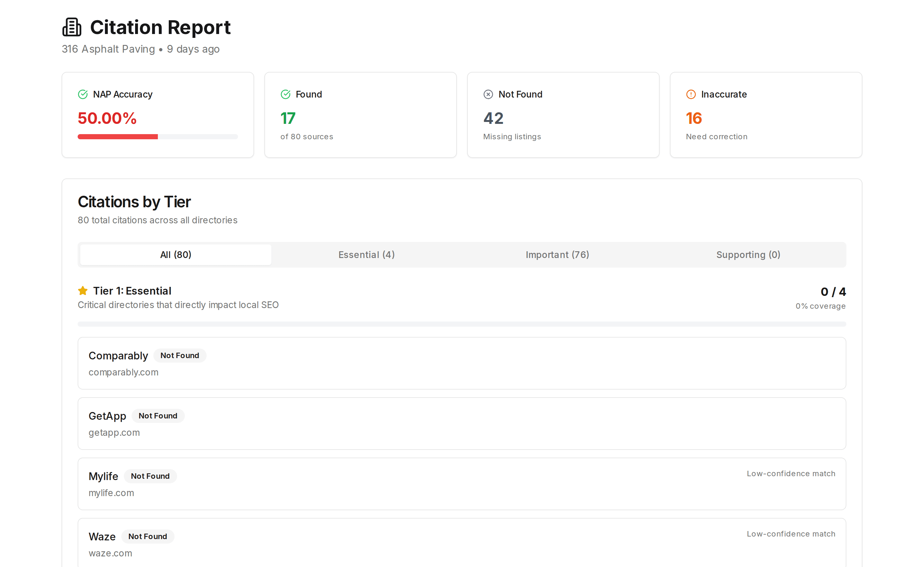
Task: Click the Tier 1 coverage progress bar
Action: pos(462,324)
